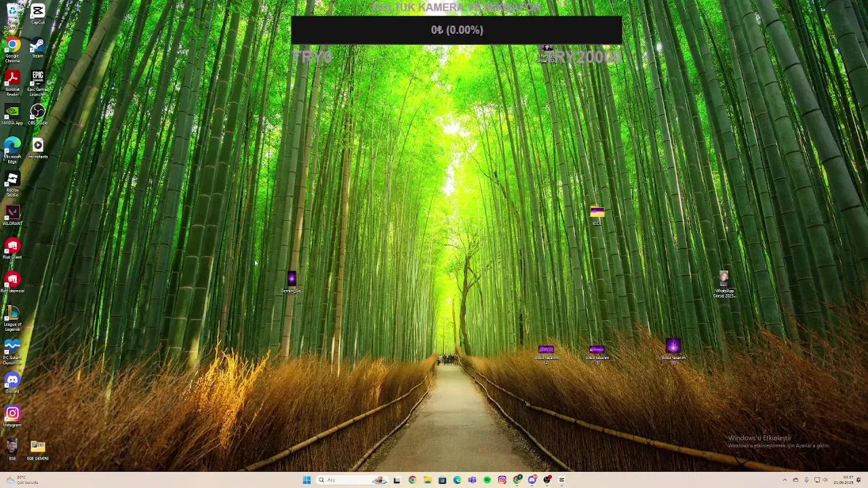Select the Acrobat Reader desktop shortcut
Screen dimensions: 868x488
[x=12, y=83]
